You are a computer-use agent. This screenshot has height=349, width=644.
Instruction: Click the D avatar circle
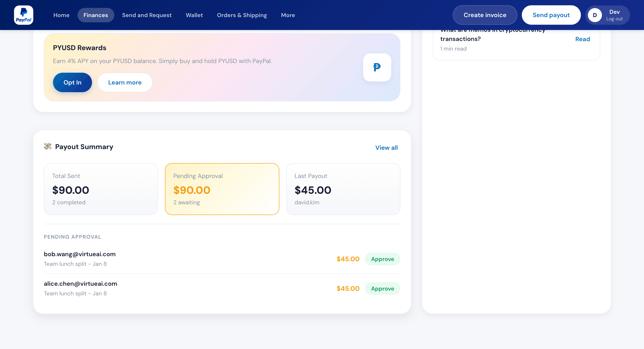pos(595,15)
